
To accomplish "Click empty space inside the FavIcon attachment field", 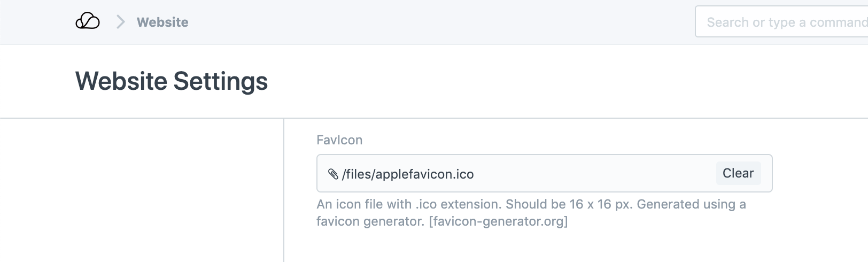I will coord(588,174).
